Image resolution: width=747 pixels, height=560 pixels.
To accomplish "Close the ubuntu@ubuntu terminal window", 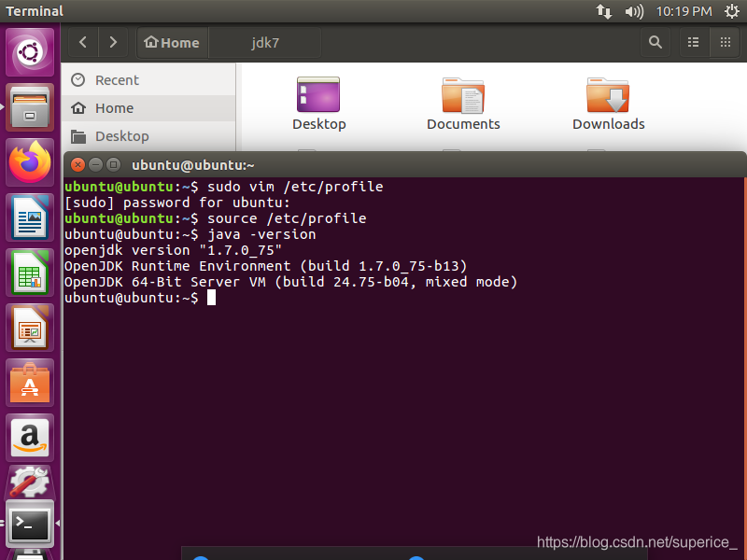I will (78, 165).
